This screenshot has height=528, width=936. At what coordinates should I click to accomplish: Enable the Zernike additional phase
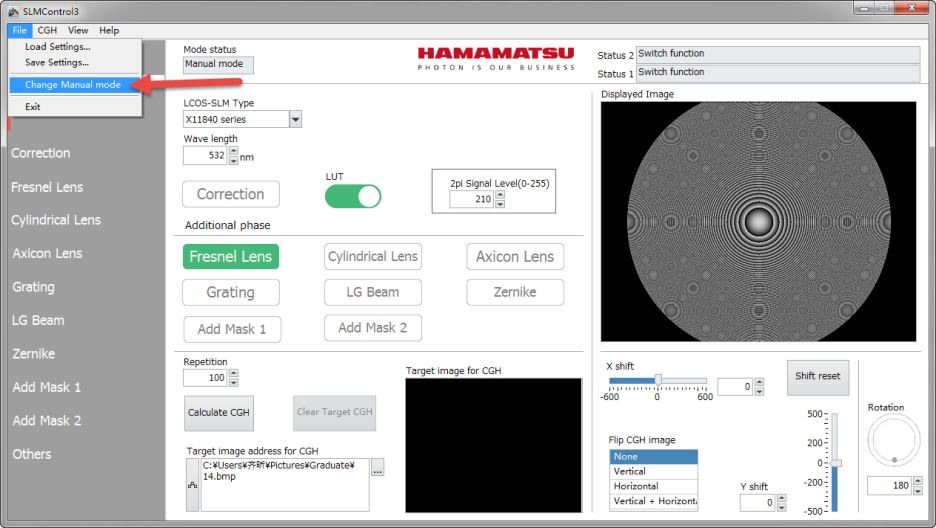pyautogui.click(x=515, y=292)
